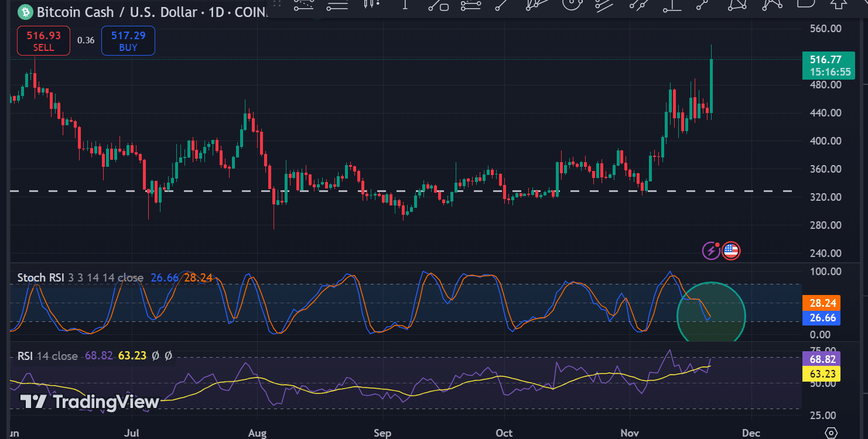Click the US flag economic event icon

pyautogui.click(x=731, y=251)
